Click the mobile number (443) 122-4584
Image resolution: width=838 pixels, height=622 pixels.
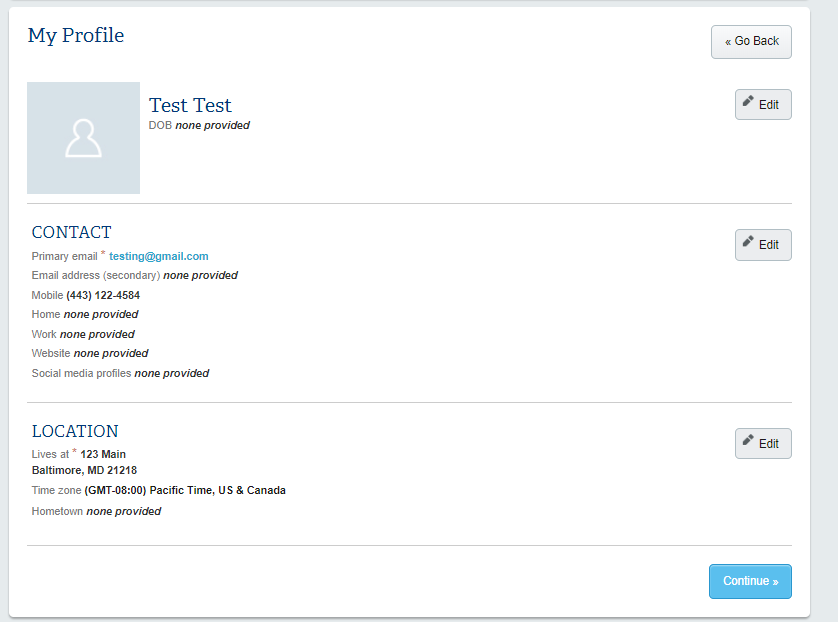[103, 295]
